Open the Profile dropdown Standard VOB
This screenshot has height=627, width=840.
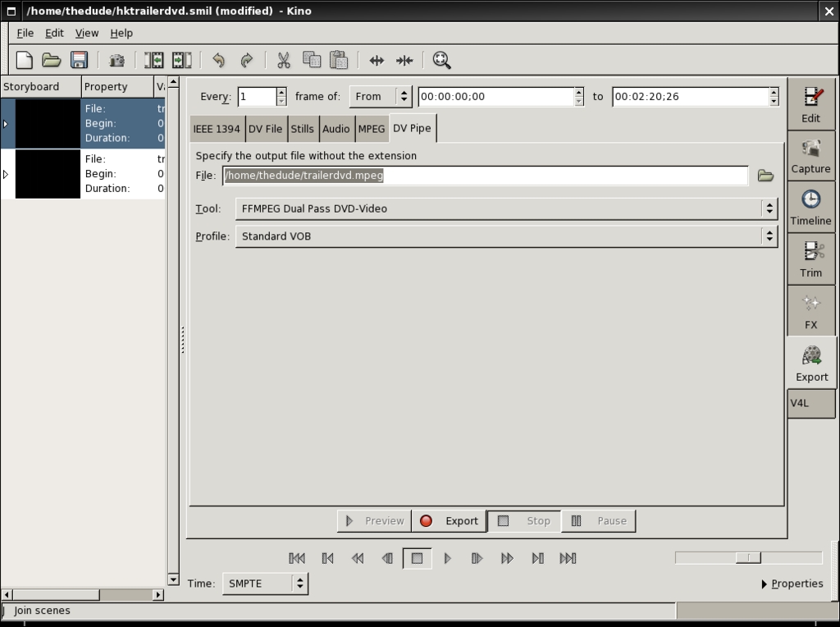pos(506,236)
